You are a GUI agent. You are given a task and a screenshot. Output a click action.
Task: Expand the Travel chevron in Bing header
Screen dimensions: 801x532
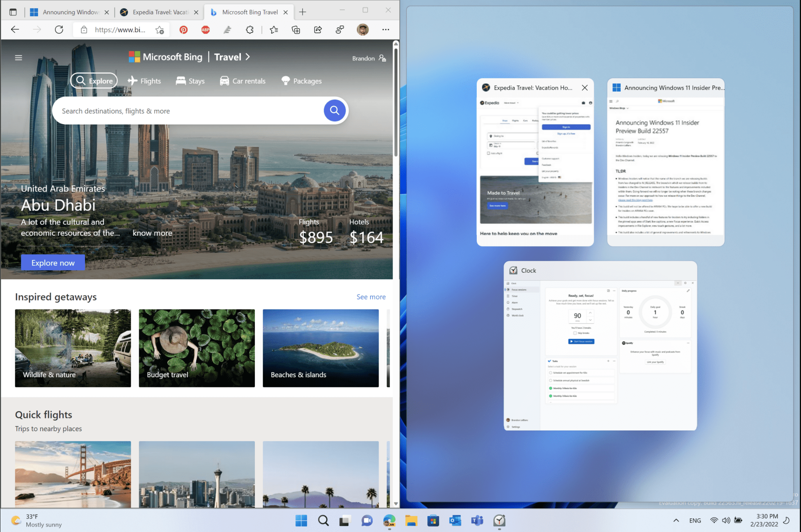(x=247, y=57)
